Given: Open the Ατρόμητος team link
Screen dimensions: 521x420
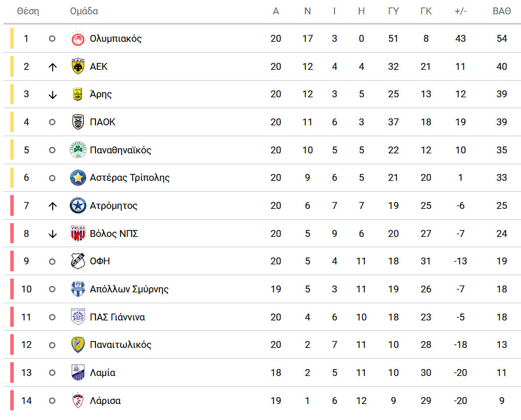Looking at the screenshot, I should [113, 206].
